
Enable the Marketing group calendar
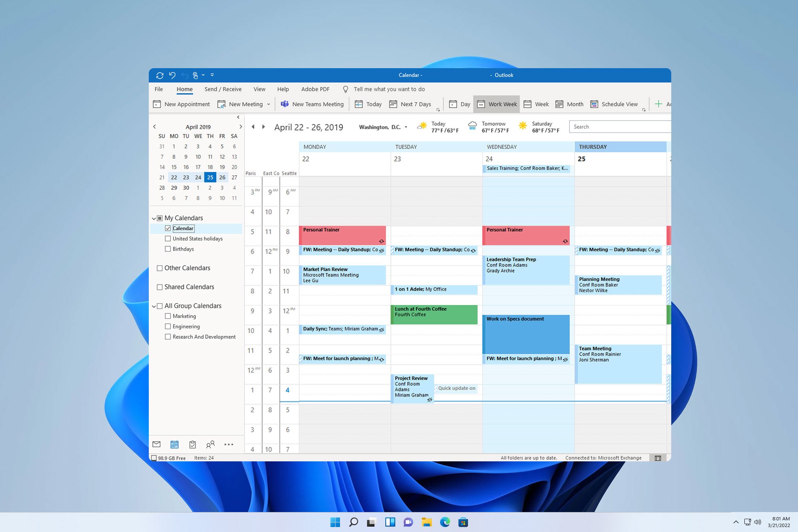click(x=168, y=316)
